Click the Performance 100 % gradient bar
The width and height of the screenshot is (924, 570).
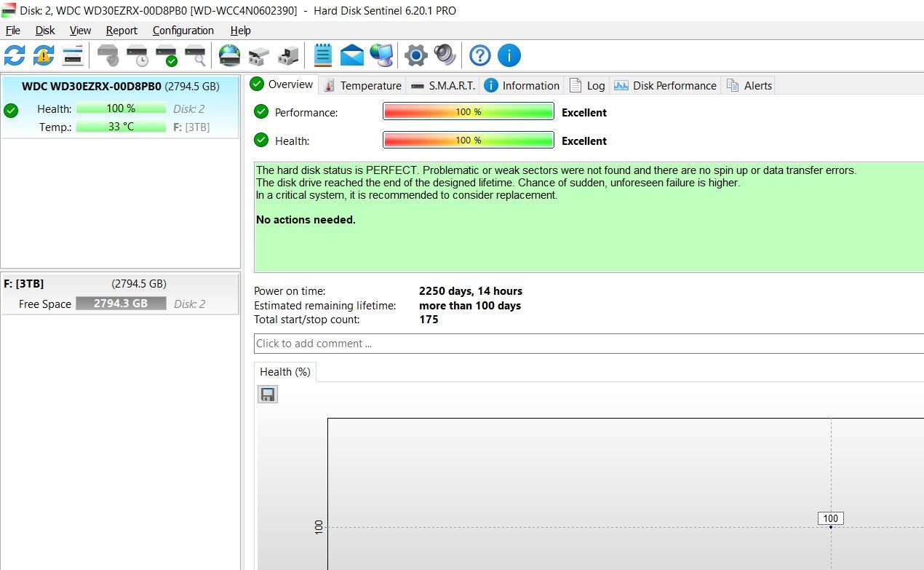469,112
